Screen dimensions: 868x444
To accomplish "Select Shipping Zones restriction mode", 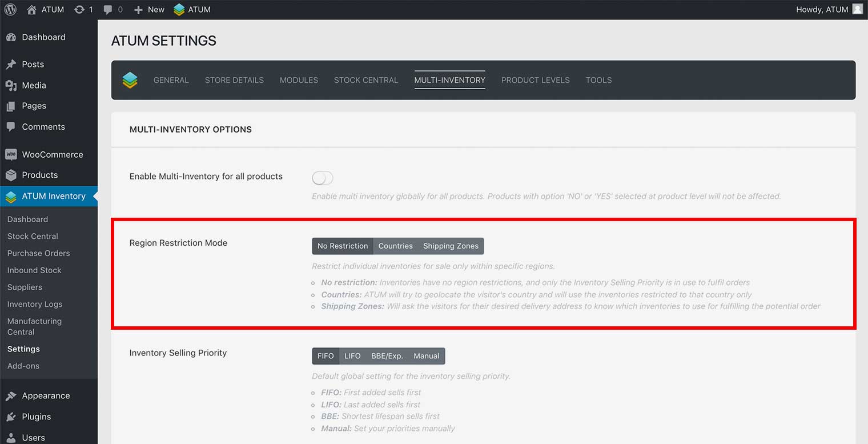I will [x=451, y=246].
